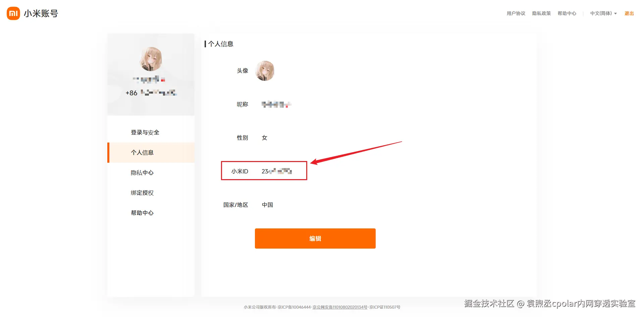This screenshot has height=317, width=644.
Task: Click the 京ICP证110507号 footer text
Action: (x=385, y=307)
